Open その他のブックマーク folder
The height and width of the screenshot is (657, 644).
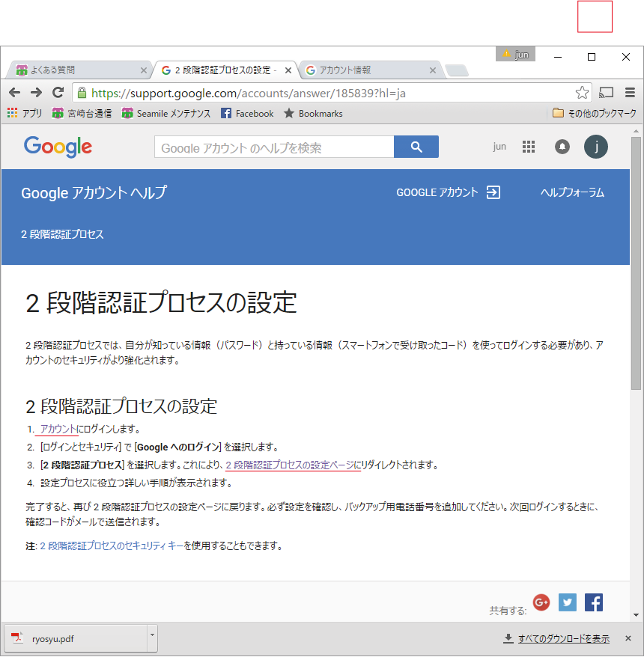coord(595,113)
